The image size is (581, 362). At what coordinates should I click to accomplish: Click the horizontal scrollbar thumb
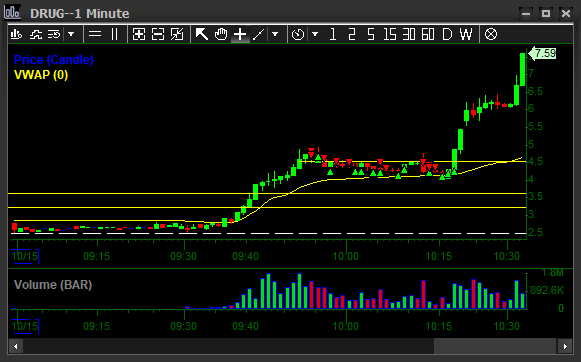click(495, 347)
